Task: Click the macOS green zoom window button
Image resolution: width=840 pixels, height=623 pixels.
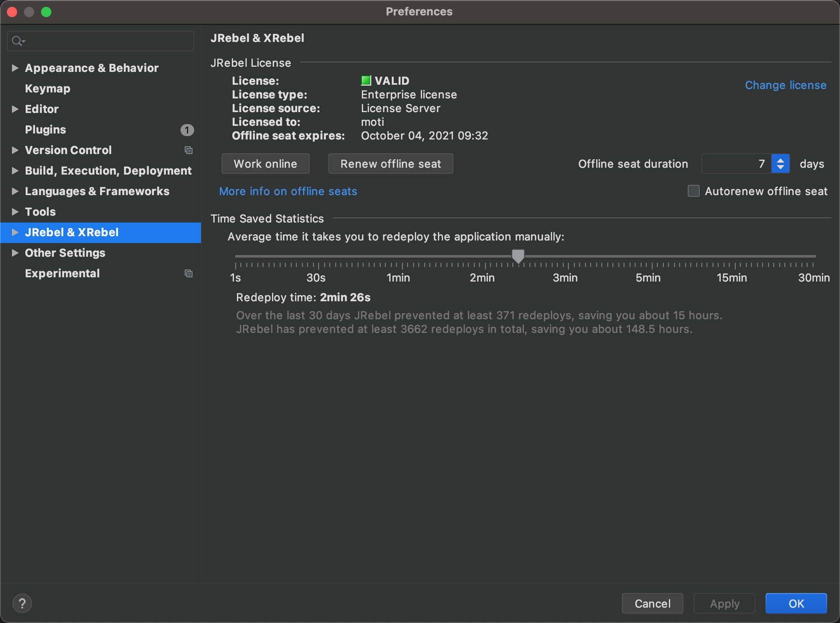Action: (x=46, y=12)
